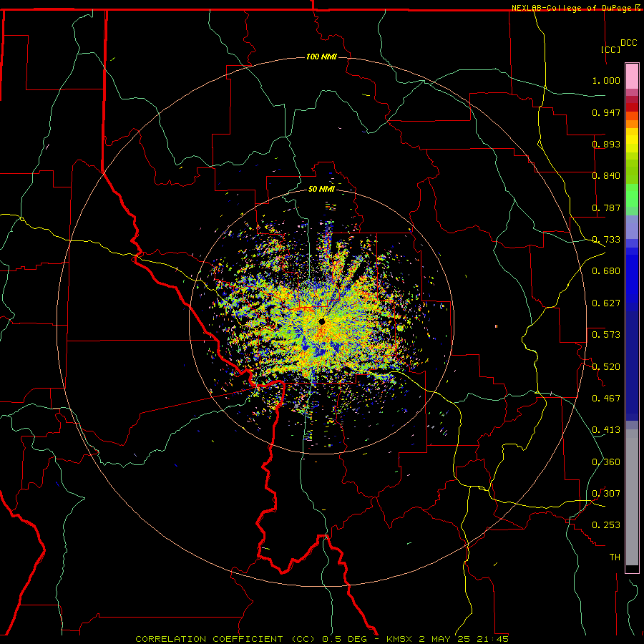Select the 0.840 scale value
The height and width of the screenshot is (644, 644).
606,176
